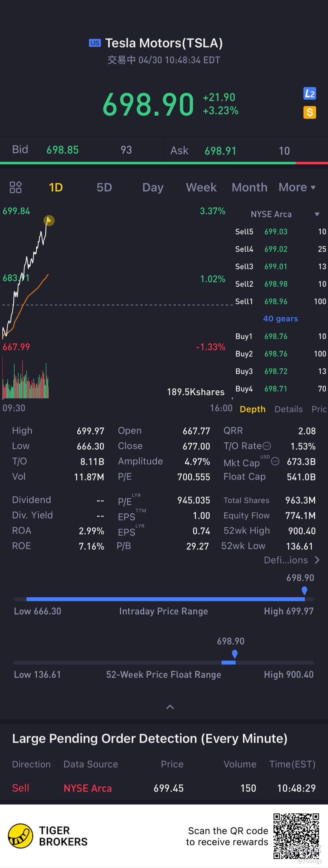The image size is (328, 868).
Task: Tap the Equity Flow value 774.1M
Action: 300,516
